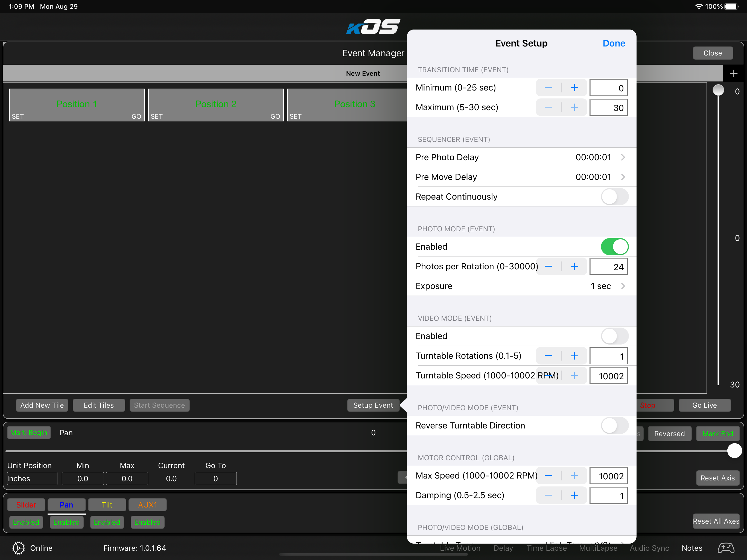Viewport: 747px width, 560px height.
Task: Add a new event with the plus icon
Action: (x=733, y=73)
